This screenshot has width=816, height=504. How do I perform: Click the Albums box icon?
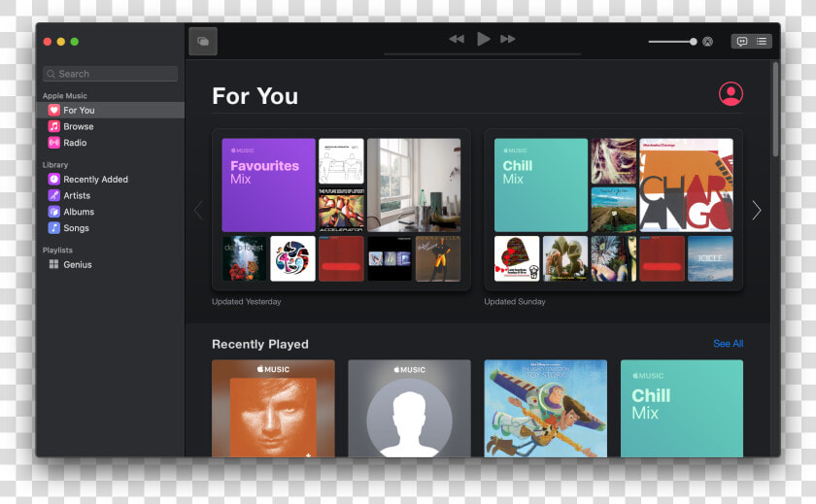click(x=53, y=212)
